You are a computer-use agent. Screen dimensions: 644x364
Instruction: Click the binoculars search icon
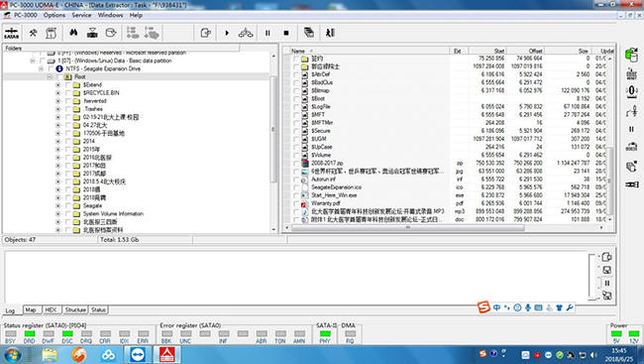(x=73, y=33)
